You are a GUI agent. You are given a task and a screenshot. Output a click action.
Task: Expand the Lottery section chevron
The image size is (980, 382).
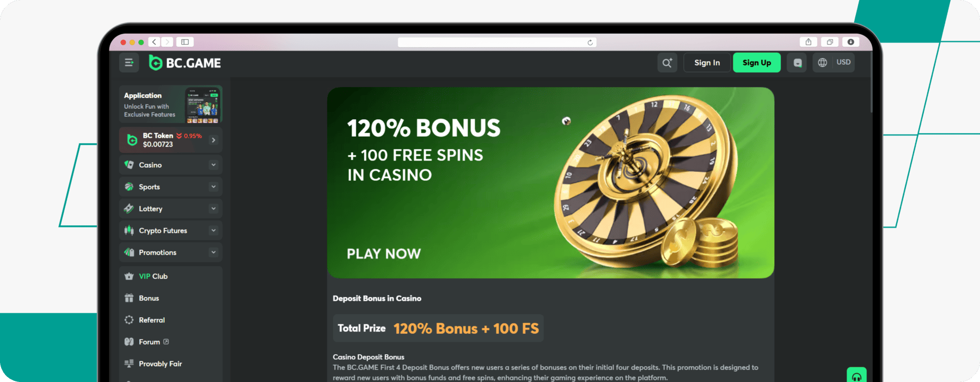tap(213, 208)
